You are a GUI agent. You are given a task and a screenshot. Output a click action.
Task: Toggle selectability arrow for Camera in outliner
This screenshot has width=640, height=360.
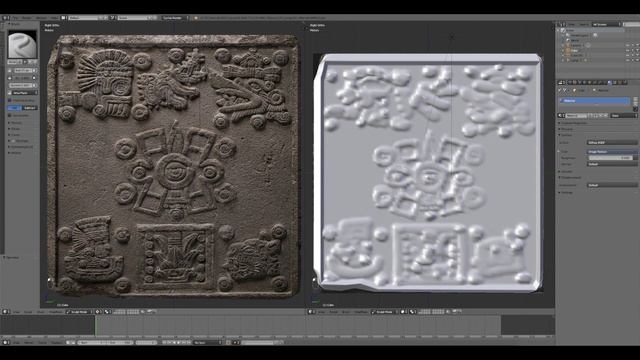coord(633,45)
